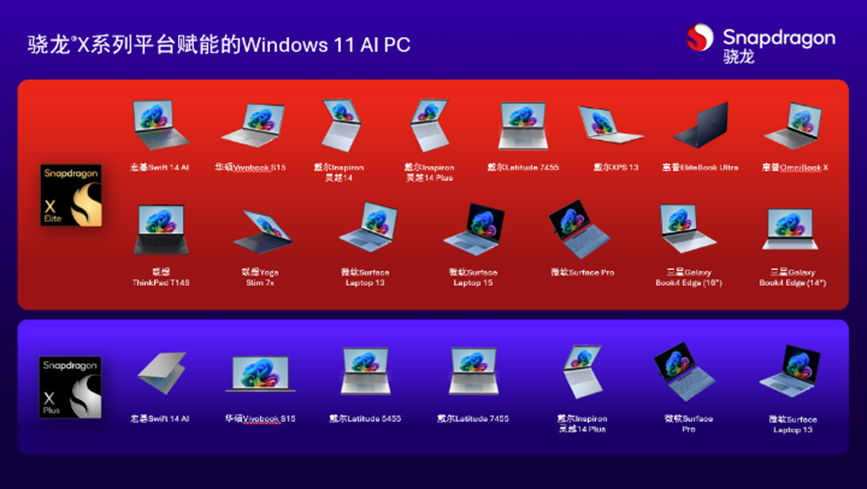Click the 戴尔XPS 13 label
The image size is (867, 489).
tap(616, 167)
